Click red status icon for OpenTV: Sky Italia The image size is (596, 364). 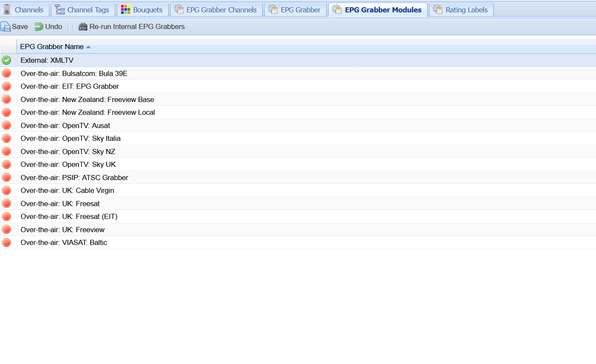tap(6, 138)
